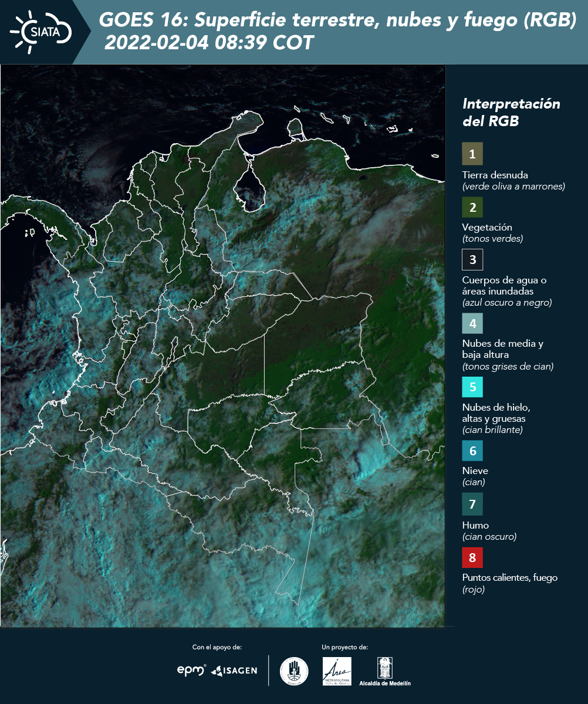Click the snow swatch numbered 6
Image resolution: width=588 pixels, height=704 pixels.
point(472,451)
